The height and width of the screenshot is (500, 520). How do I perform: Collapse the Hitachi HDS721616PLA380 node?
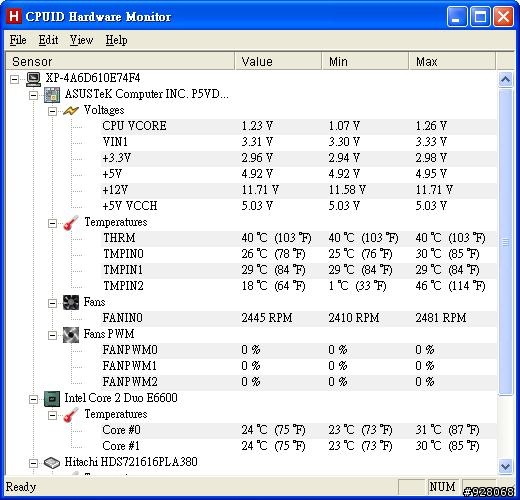(33, 463)
